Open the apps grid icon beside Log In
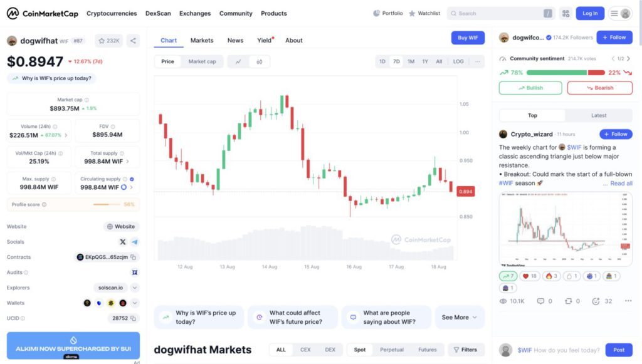Viewport: 642px width, 364px height. pos(566,13)
